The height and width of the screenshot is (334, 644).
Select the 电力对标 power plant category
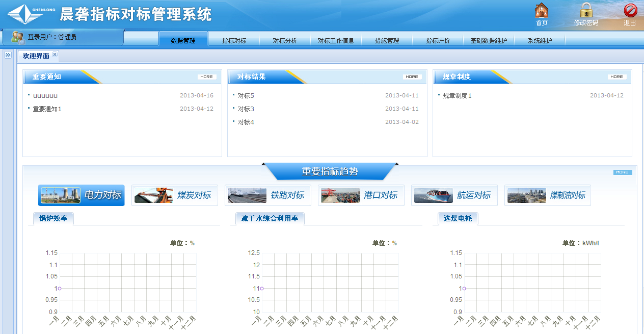[x=82, y=195]
